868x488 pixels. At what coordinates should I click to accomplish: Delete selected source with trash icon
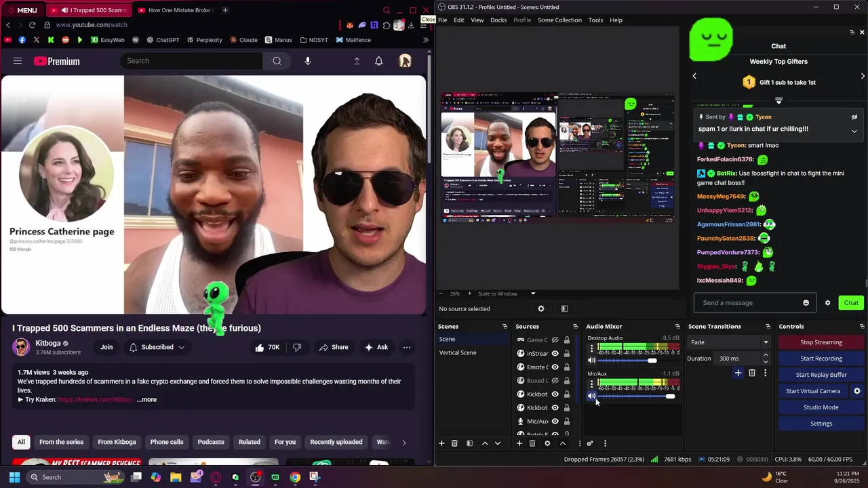532,443
